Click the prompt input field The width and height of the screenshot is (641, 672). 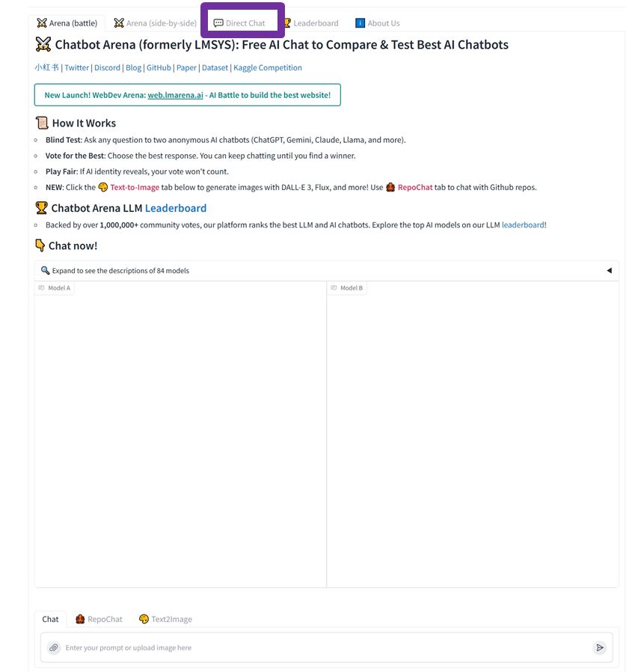327,647
